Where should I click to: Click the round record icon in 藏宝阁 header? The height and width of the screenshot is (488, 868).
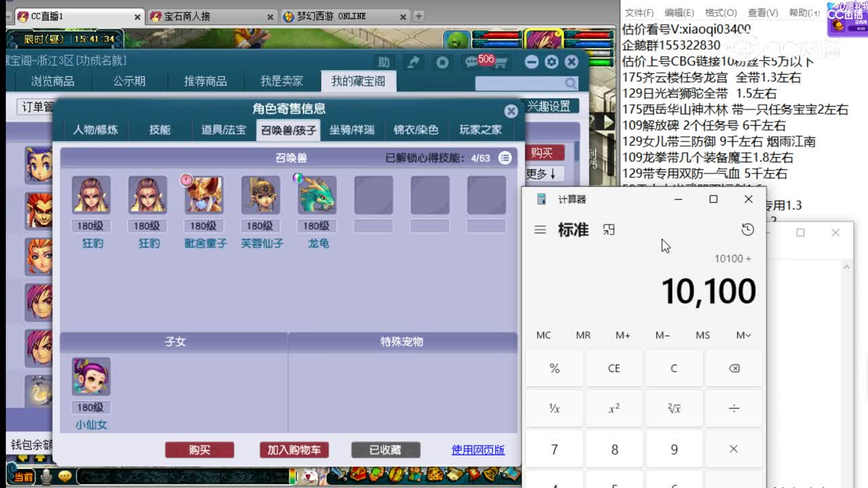click(442, 62)
